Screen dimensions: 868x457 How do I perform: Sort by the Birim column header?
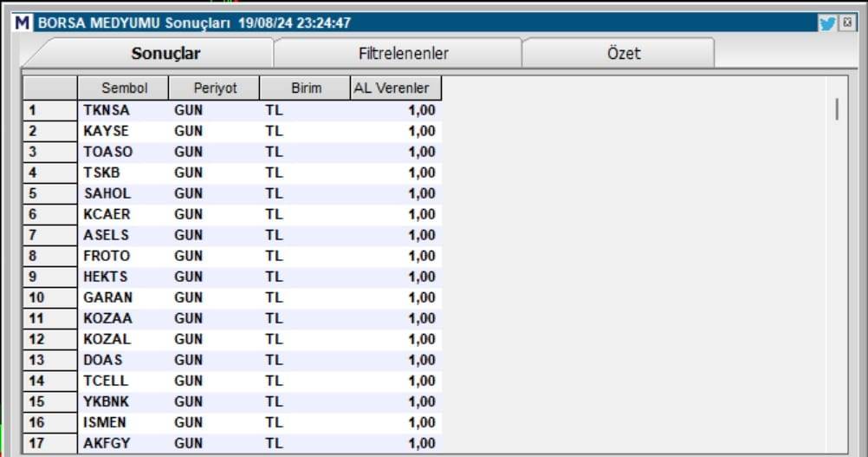tap(306, 88)
